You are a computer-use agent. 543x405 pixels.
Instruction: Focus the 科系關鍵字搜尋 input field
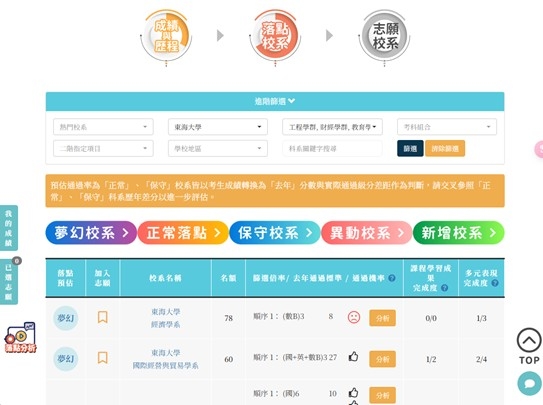pos(332,148)
